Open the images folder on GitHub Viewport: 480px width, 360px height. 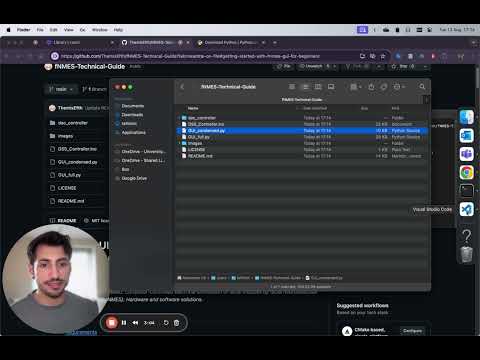click(65, 136)
